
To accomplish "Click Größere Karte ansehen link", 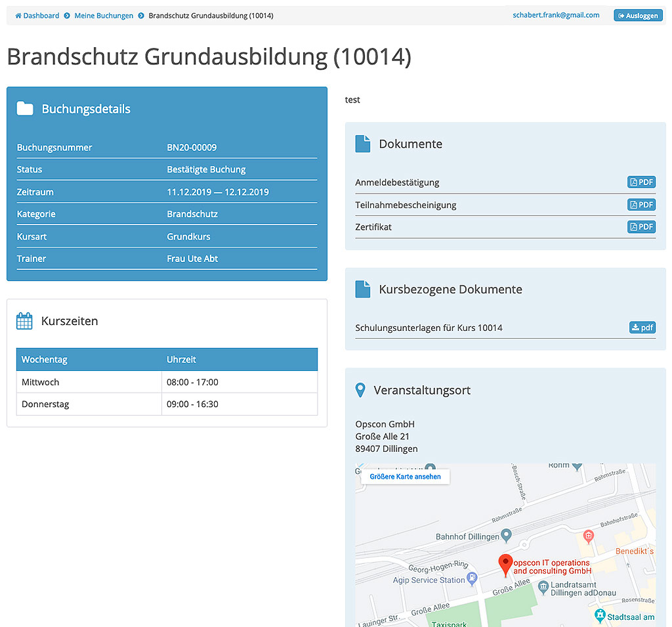I will point(405,477).
